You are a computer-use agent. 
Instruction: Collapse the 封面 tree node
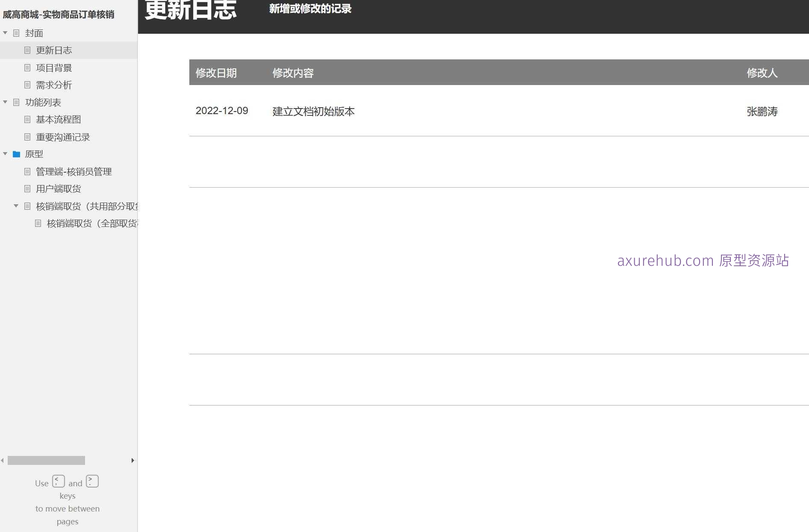coord(5,32)
